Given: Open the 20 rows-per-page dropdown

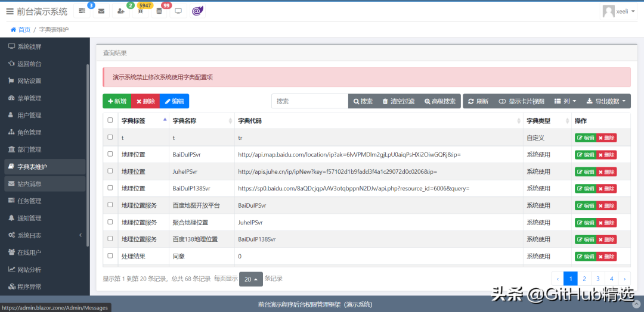Looking at the screenshot, I should (250, 279).
